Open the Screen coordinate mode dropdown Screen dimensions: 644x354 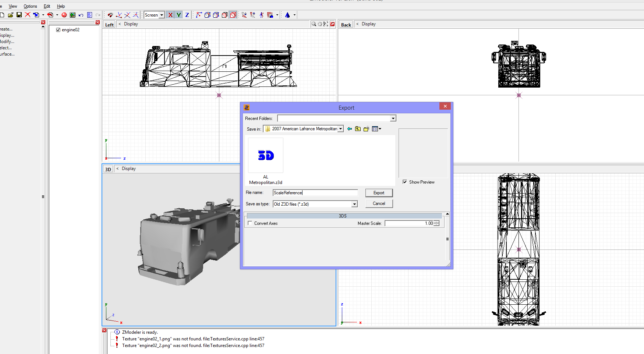coord(161,15)
